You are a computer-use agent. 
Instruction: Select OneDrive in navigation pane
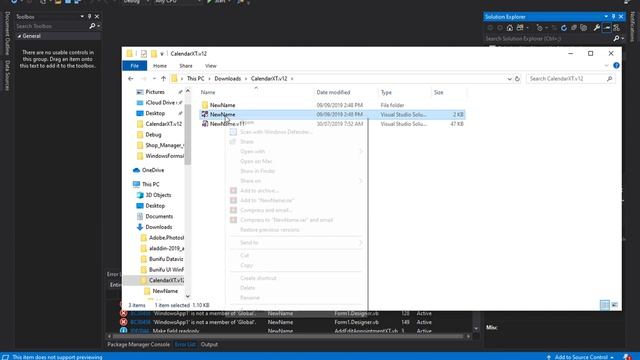point(153,170)
